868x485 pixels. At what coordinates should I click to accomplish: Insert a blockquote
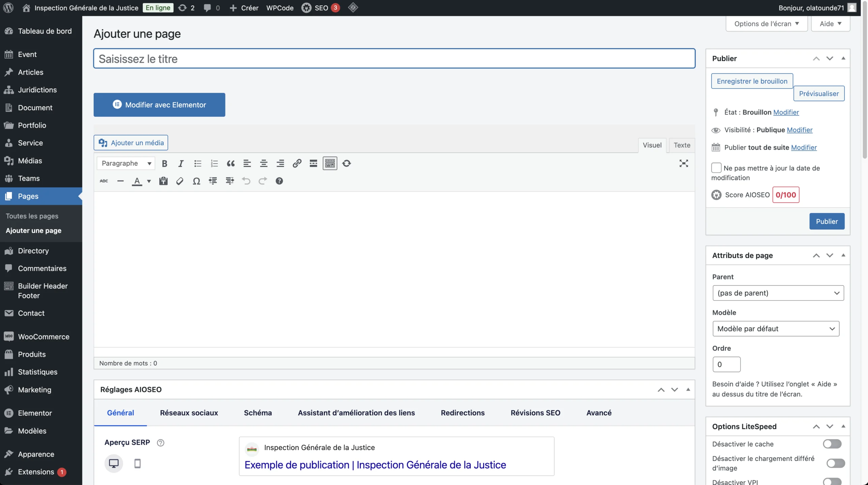(231, 163)
